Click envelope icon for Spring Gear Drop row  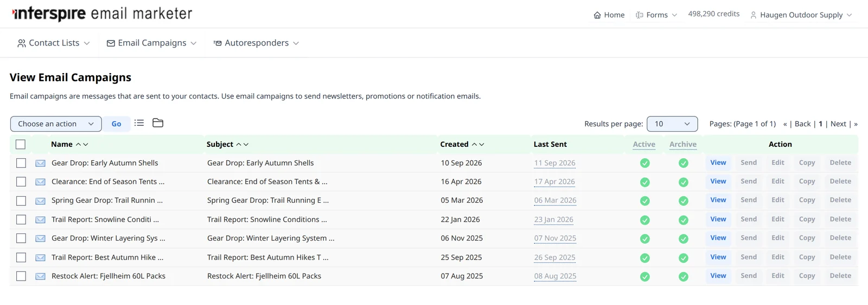point(40,201)
